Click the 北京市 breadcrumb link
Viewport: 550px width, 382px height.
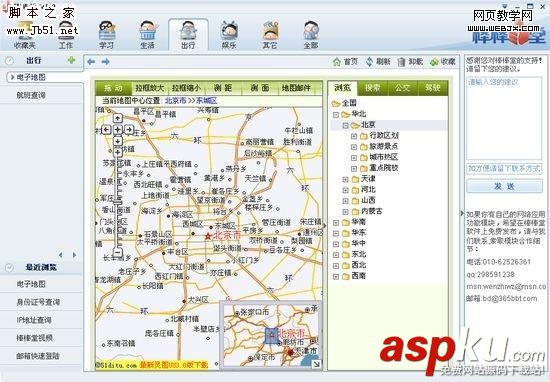click(176, 101)
